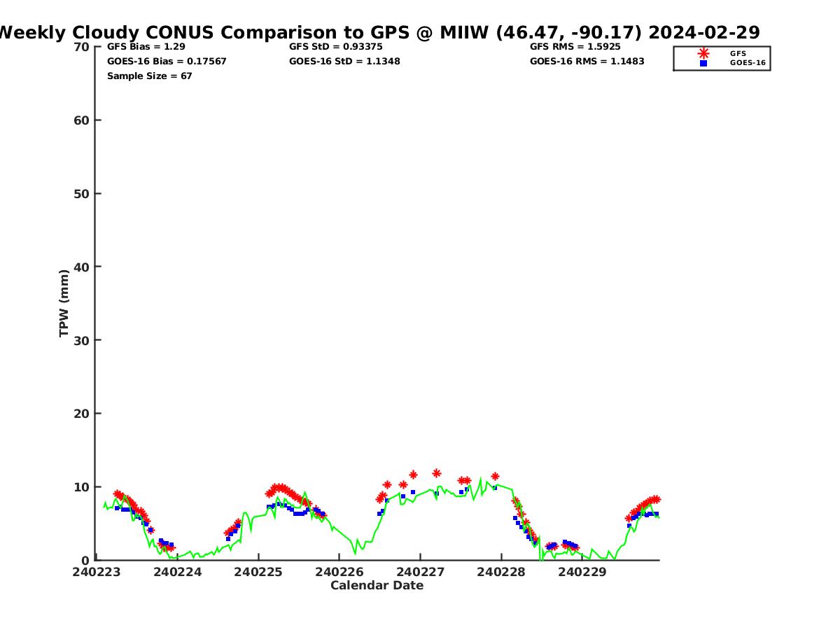
Task: Click the 40 y-axis tick label
Action: [81, 267]
